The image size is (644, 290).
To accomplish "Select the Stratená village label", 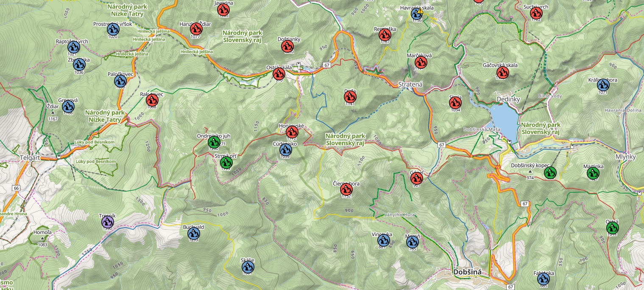I will pos(410,84).
